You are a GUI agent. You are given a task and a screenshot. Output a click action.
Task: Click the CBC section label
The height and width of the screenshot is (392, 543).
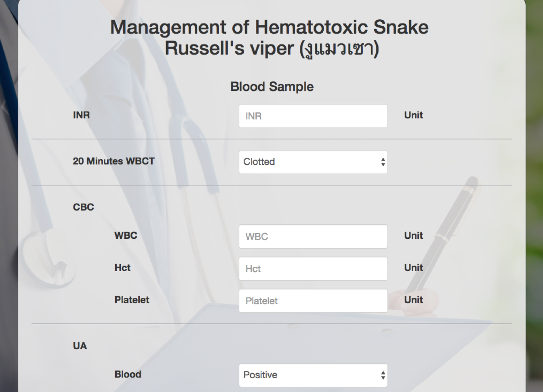(83, 207)
